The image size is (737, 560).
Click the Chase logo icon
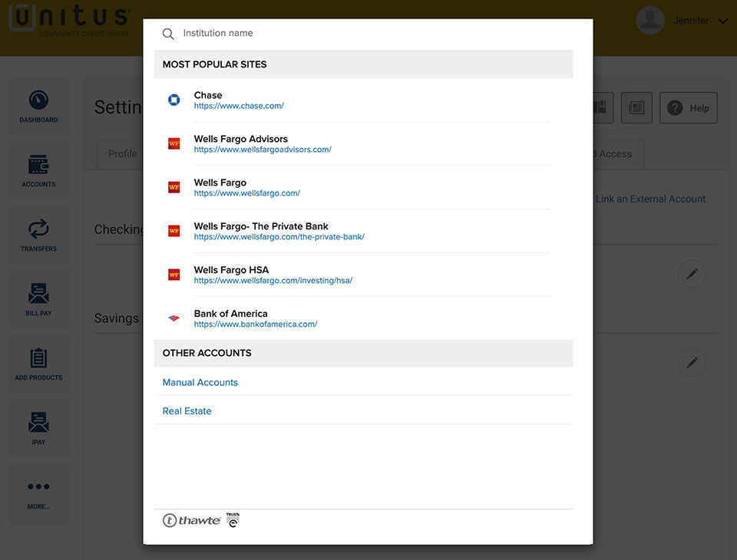pos(174,100)
